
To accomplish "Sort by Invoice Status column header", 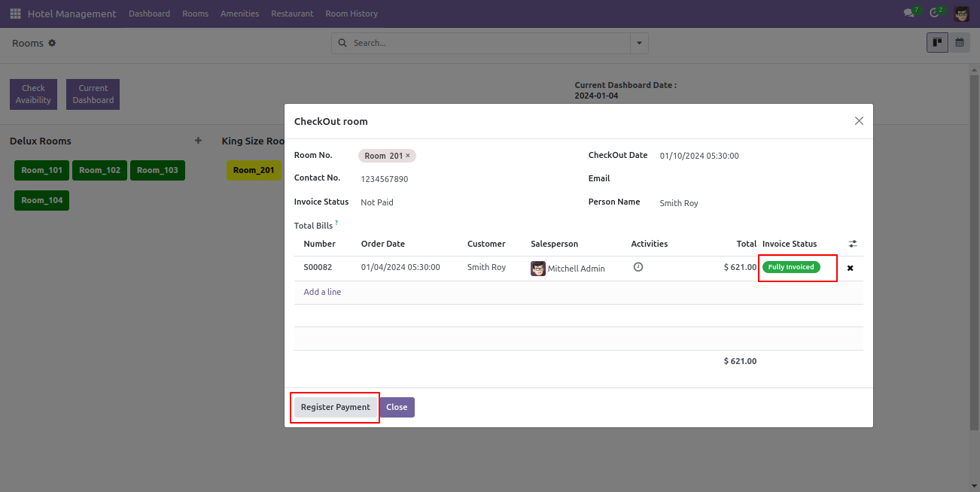I will point(790,244).
